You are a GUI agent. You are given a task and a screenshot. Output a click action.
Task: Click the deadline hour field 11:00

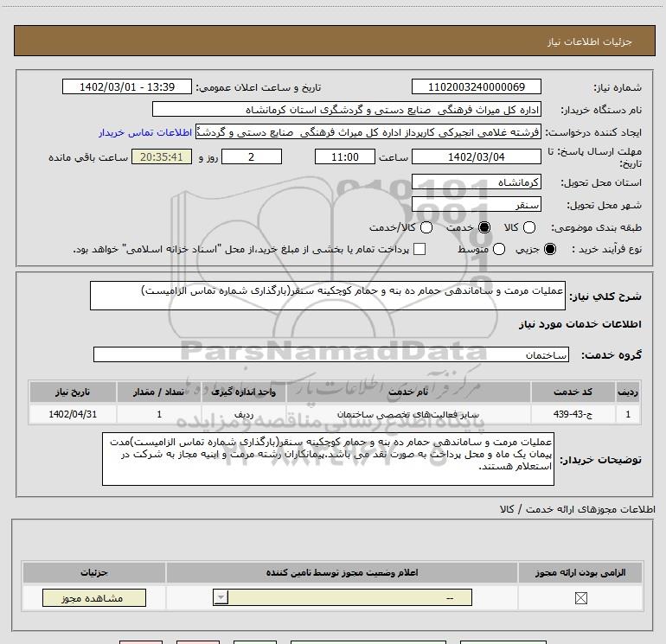click(x=345, y=157)
